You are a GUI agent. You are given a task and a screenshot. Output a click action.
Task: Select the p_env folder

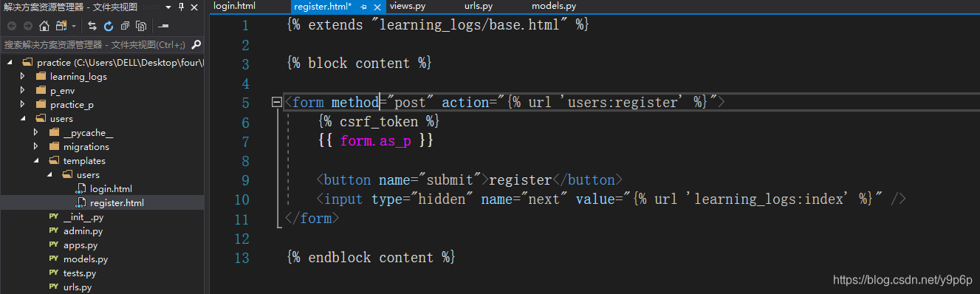coord(63,90)
